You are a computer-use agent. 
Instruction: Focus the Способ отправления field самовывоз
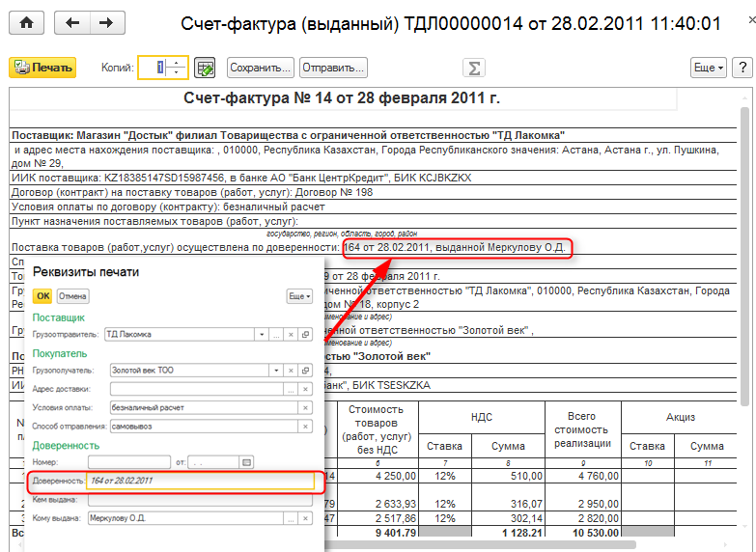click(x=204, y=427)
